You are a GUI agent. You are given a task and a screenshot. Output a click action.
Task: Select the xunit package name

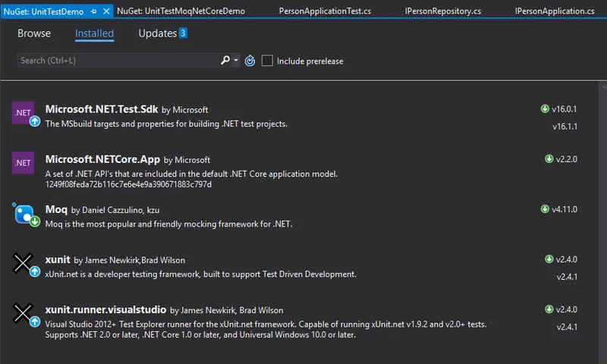point(58,259)
